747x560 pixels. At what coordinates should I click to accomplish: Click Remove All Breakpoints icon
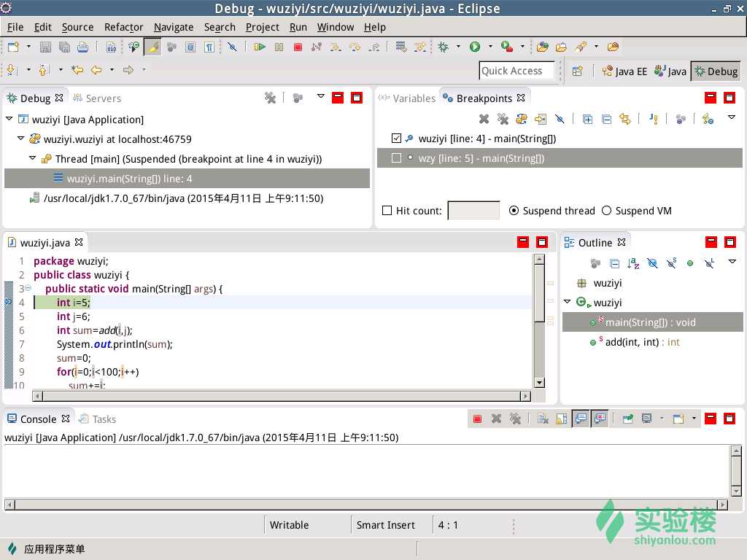point(503,119)
